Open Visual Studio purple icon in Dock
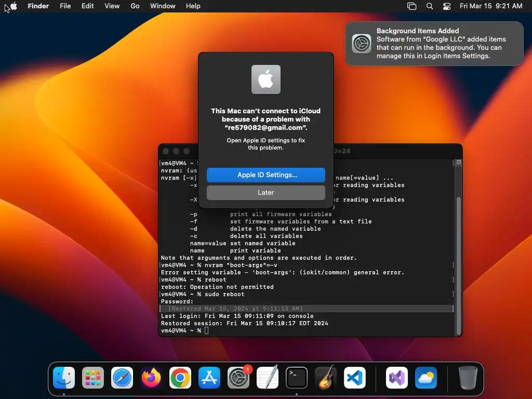This screenshot has width=532, height=399. [397, 378]
